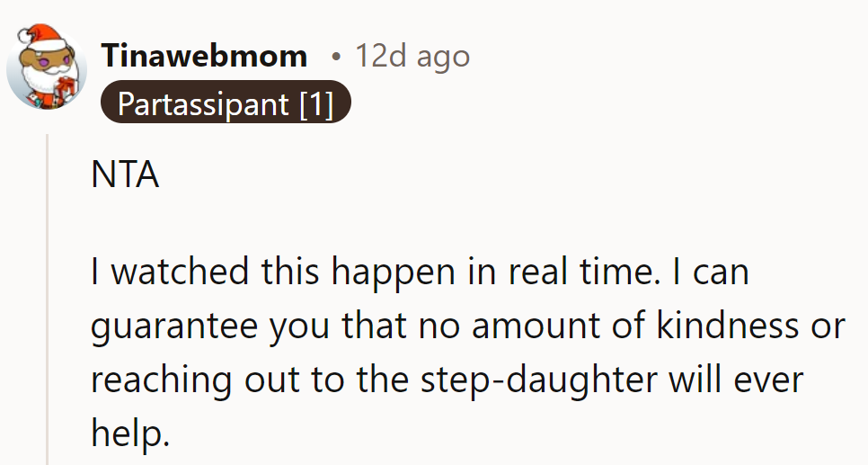
Task: Click the "[1]" number in the flair
Action: coord(315,104)
